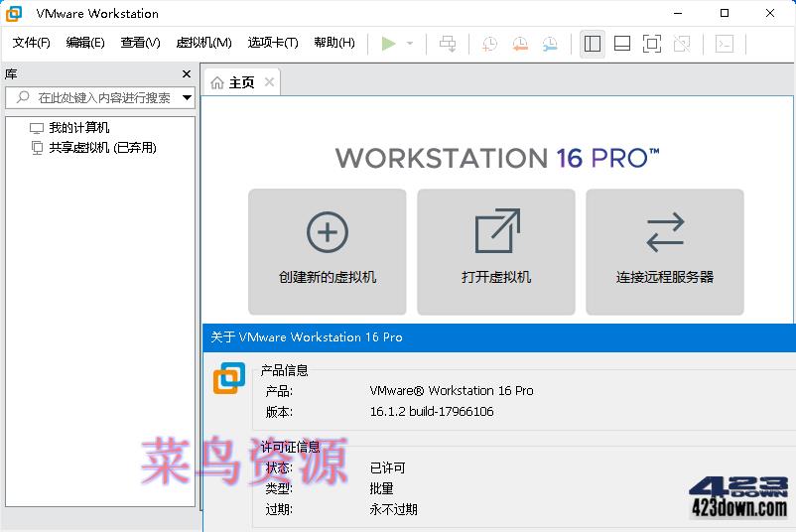Maximize the VMware Workstation window
The image size is (796, 532).
[x=725, y=13]
